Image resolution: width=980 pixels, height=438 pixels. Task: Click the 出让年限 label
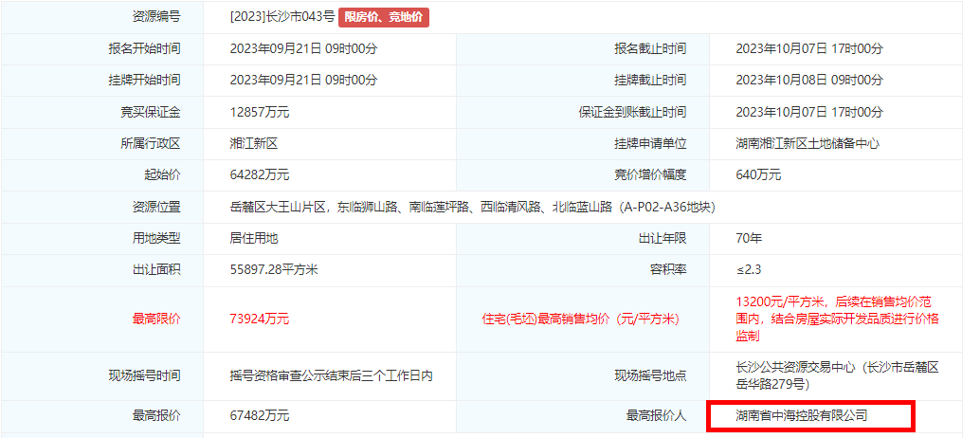tap(662, 239)
